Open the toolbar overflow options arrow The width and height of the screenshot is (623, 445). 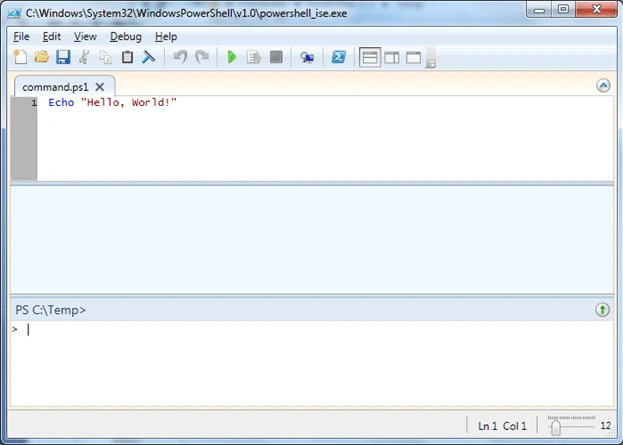coord(430,58)
